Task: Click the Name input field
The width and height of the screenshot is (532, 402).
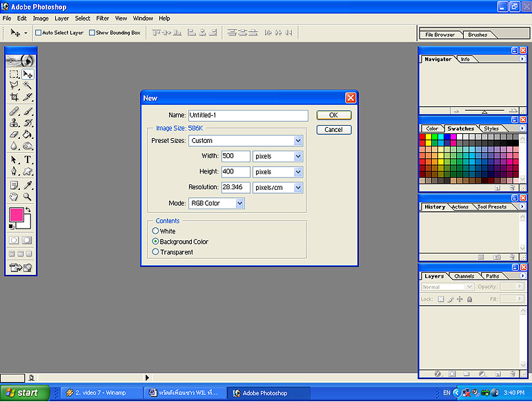Action: [x=248, y=115]
